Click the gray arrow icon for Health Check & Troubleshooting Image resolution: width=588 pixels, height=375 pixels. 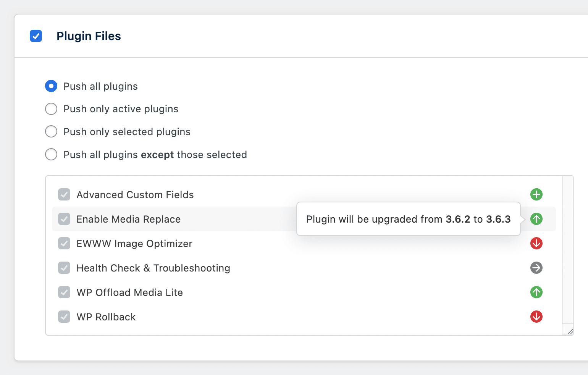point(536,268)
